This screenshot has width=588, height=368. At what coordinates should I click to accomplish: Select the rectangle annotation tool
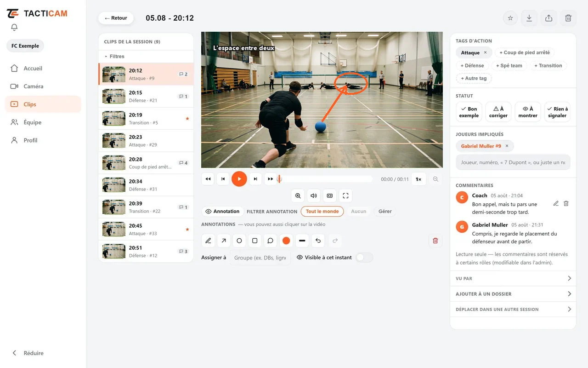(255, 241)
